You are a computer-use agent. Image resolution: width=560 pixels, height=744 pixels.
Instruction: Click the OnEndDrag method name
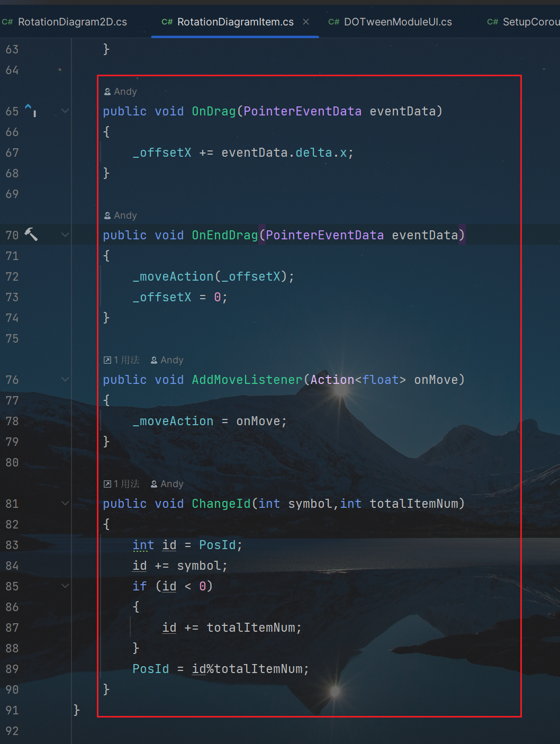[225, 235]
